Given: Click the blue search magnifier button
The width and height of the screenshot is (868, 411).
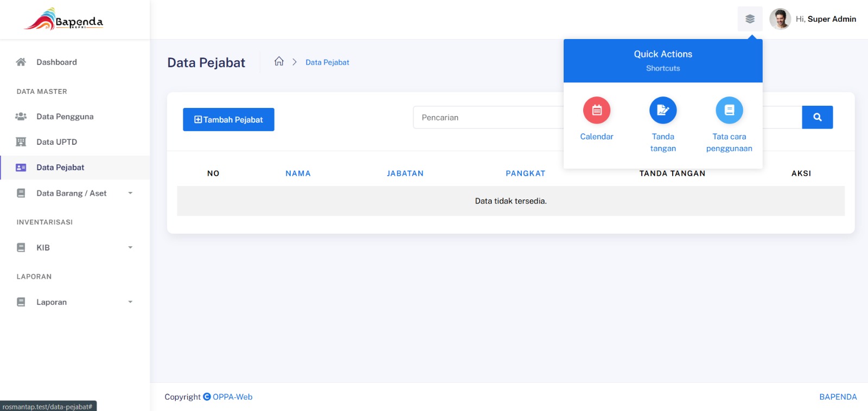Looking at the screenshot, I should point(817,117).
